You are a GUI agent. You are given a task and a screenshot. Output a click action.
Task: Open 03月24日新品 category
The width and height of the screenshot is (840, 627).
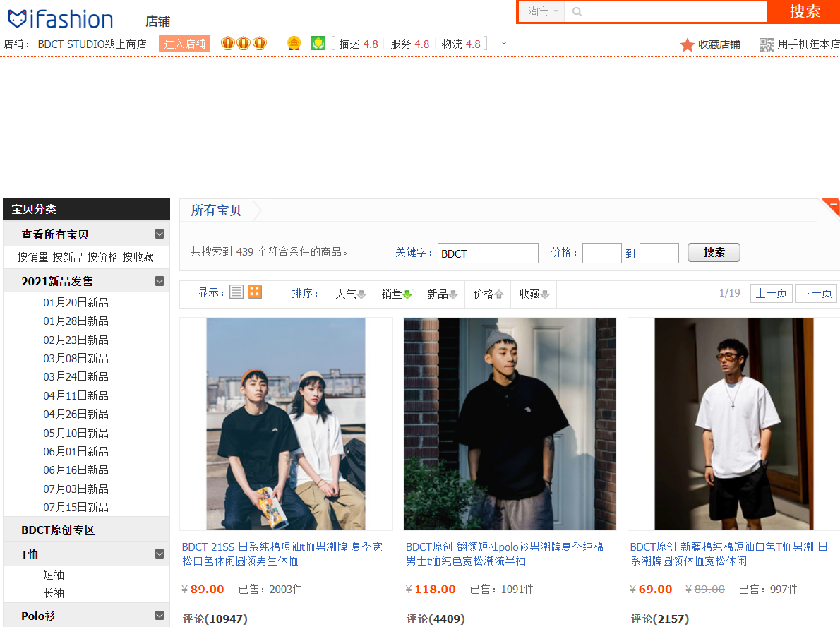[x=76, y=377]
